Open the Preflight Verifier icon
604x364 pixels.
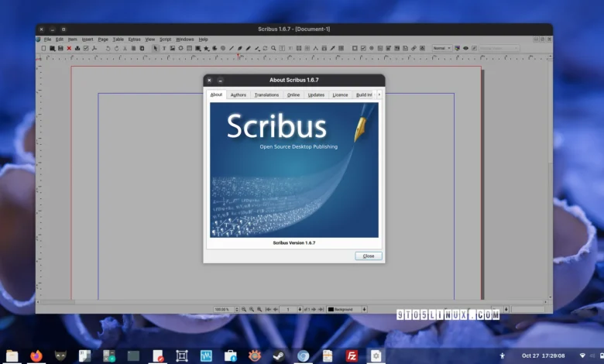click(x=86, y=48)
